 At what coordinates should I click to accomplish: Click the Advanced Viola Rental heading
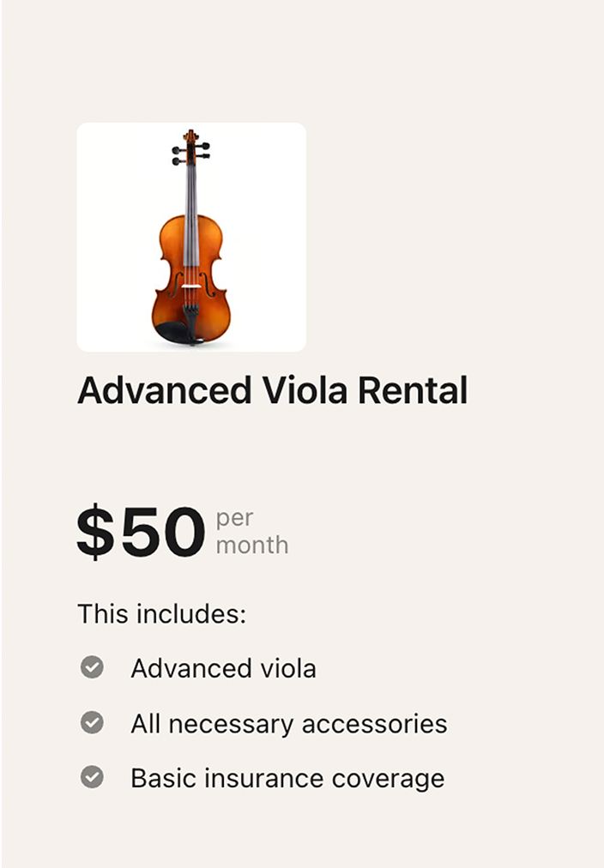(x=272, y=391)
